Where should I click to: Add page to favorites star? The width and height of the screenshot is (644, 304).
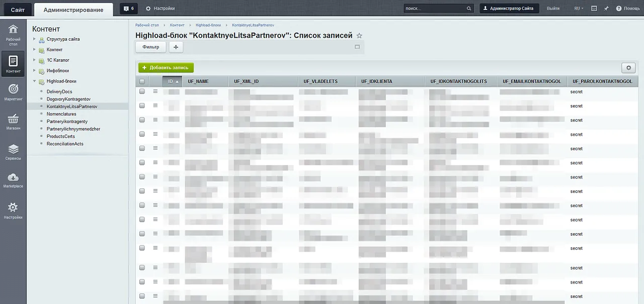click(359, 36)
